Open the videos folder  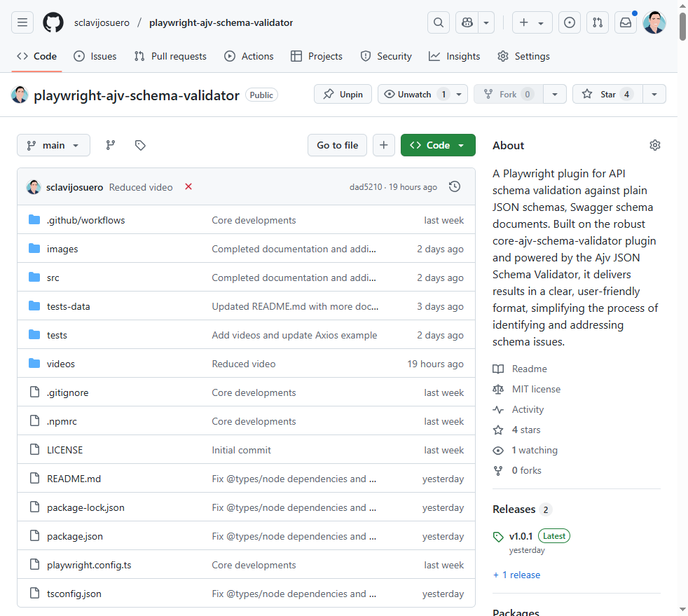61,364
